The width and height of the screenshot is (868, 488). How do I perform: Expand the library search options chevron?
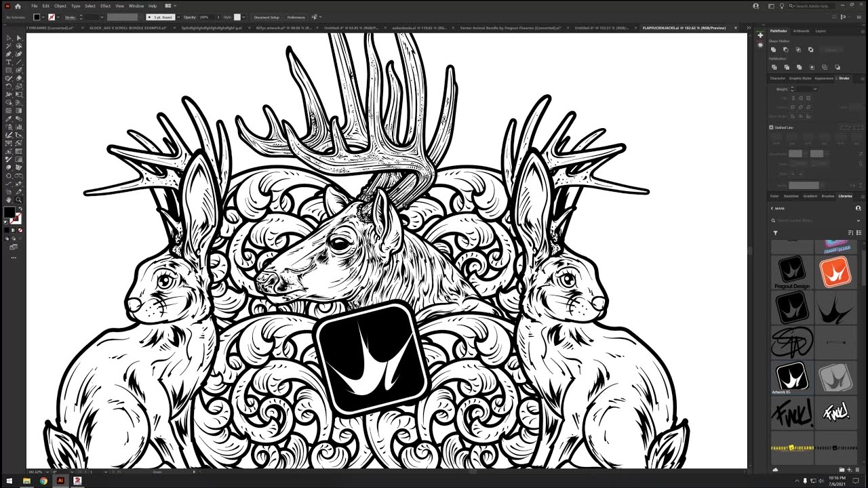[x=858, y=220]
